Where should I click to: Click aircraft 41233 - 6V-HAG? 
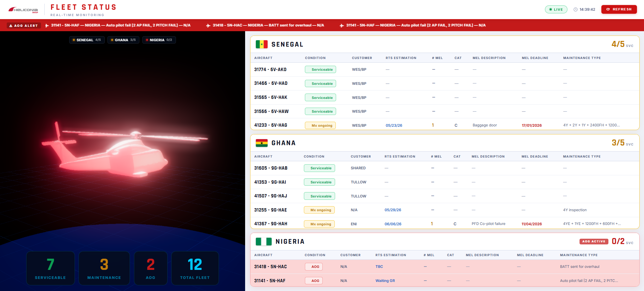(271, 125)
